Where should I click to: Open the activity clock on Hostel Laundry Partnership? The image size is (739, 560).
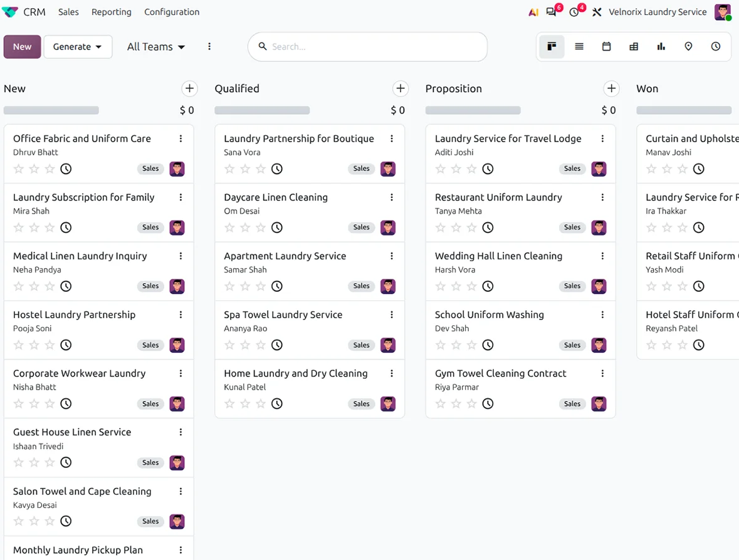click(66, 345)
